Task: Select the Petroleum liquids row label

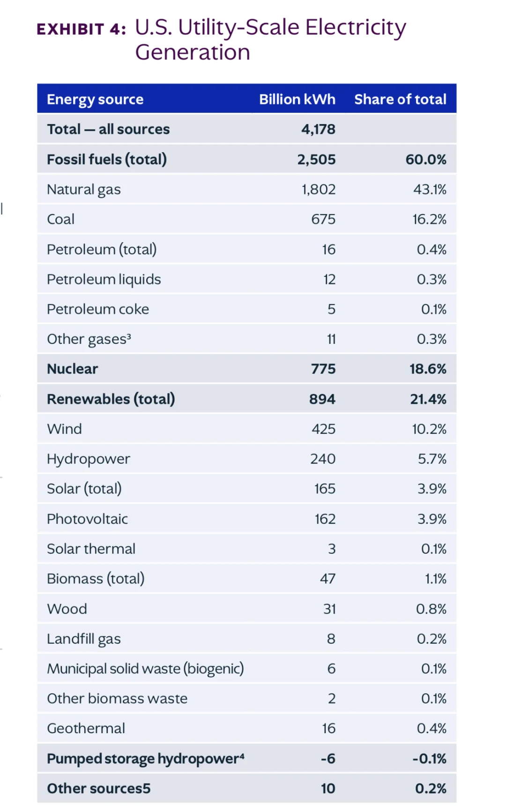Action: 104,279
